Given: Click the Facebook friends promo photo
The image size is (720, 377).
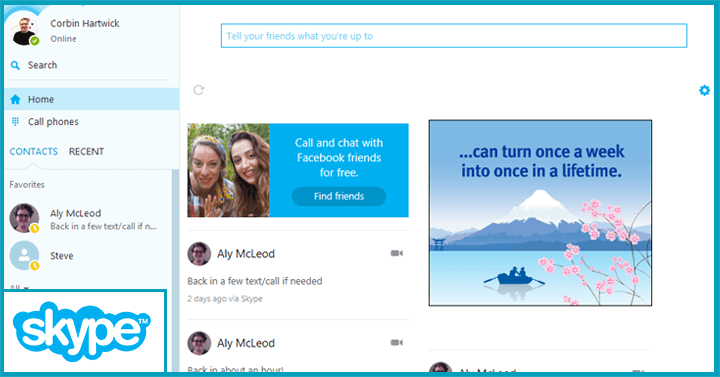Looking at the screenshot, I should coord(228,170).
